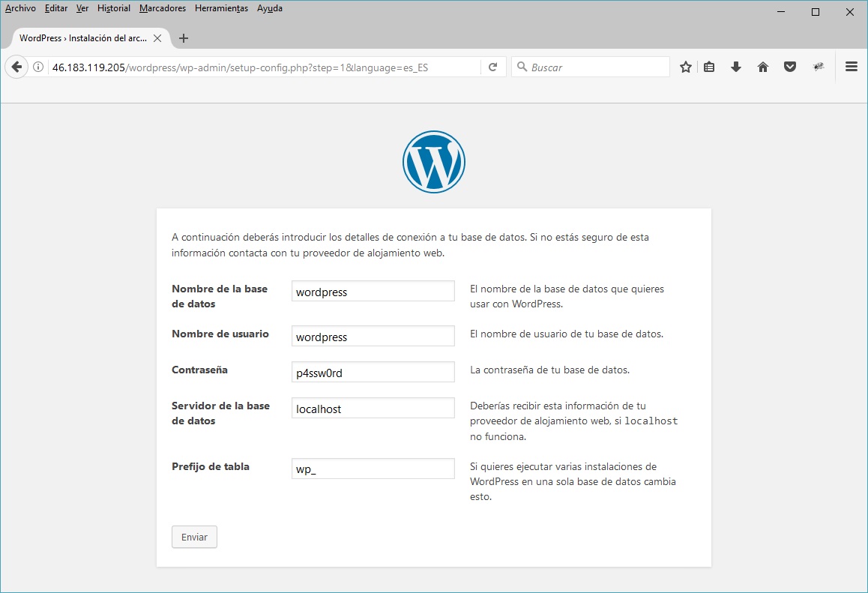Minimize the browser window
868x593 pixels.
781,12
